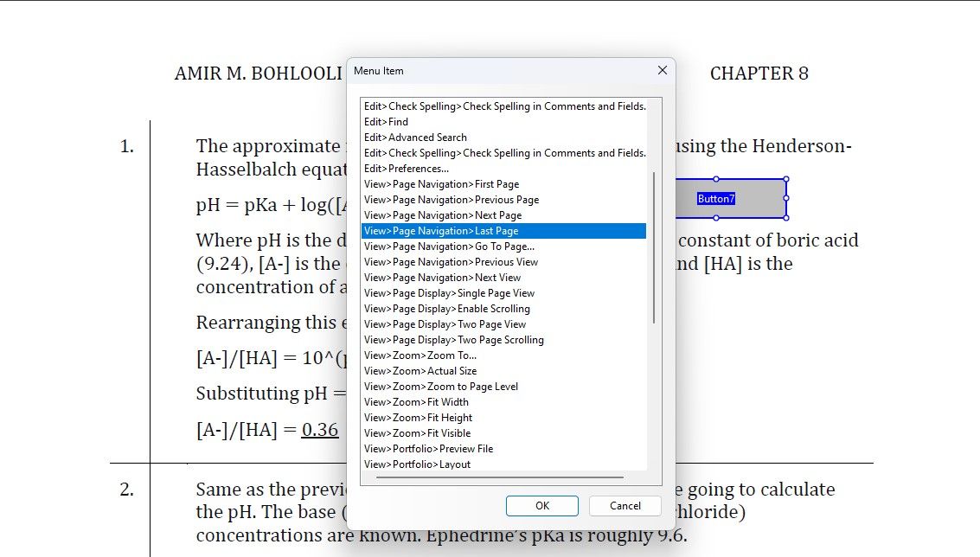Select View>Page Display>Two Page Scrolling

[x=503, y=340]
